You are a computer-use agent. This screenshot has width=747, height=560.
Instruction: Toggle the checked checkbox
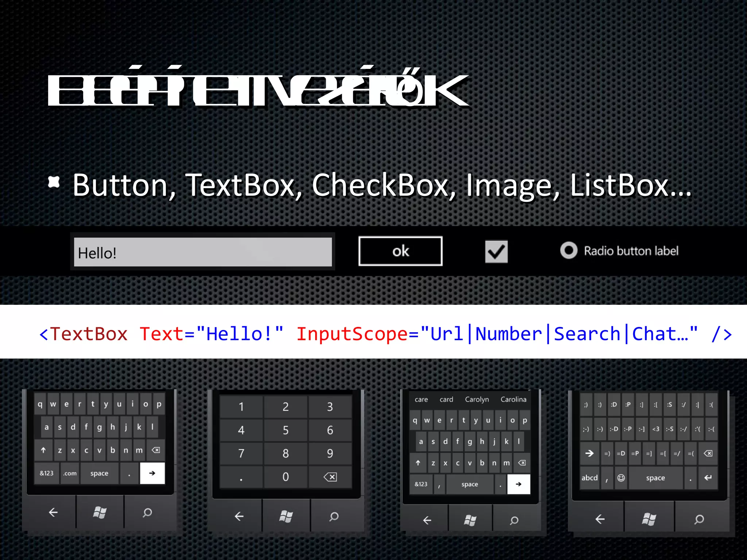[x=496, y=252]
